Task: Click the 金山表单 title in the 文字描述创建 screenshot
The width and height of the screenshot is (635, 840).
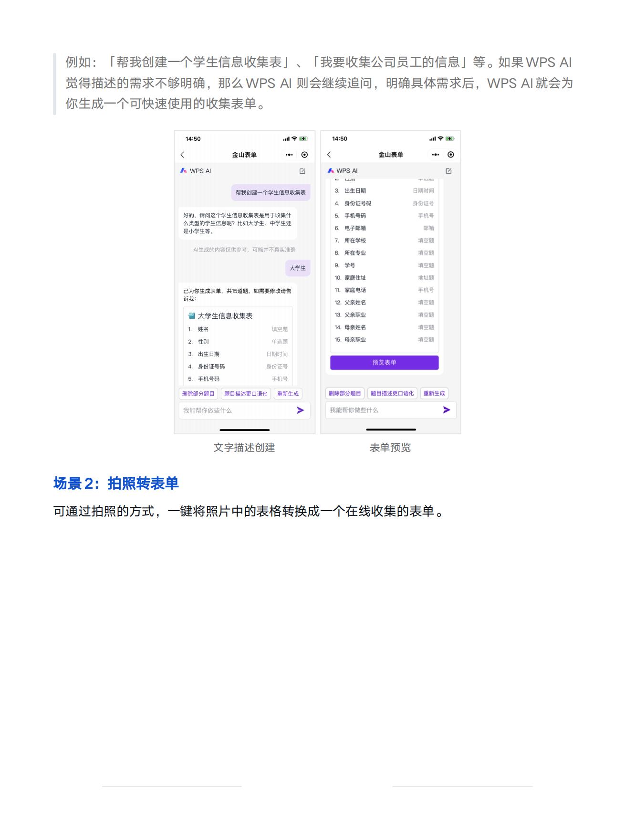Action: pos(244,155)
